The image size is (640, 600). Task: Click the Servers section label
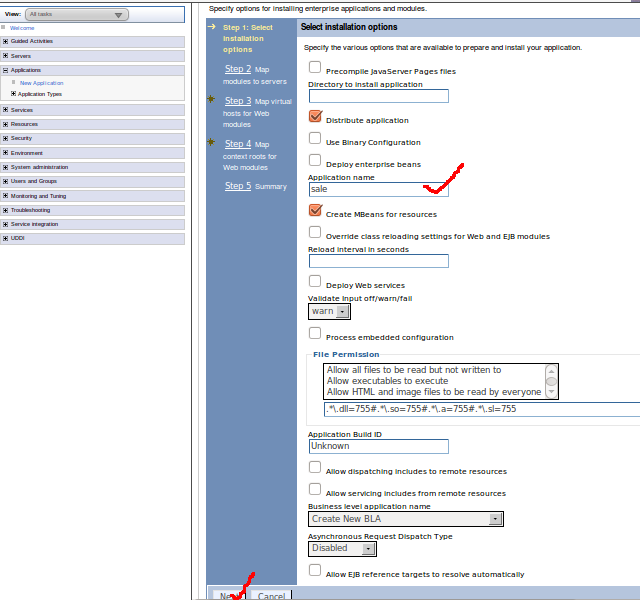click(x=21, y=56)
